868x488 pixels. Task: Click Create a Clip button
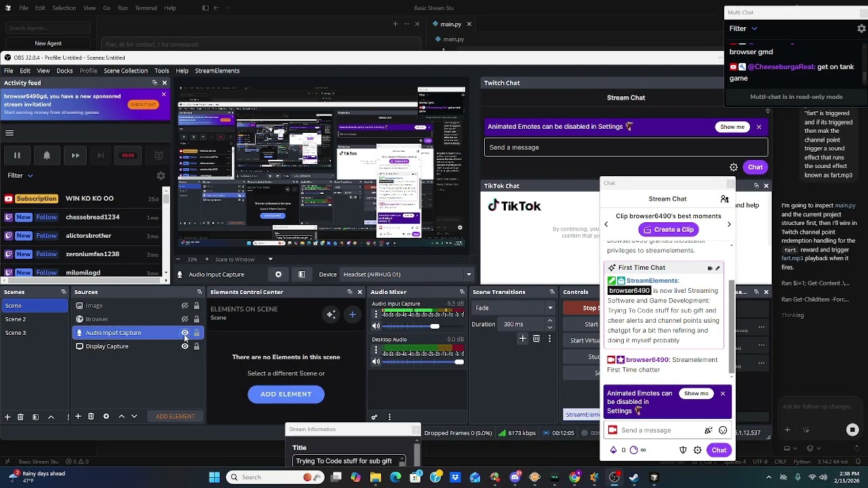point(668,229)
